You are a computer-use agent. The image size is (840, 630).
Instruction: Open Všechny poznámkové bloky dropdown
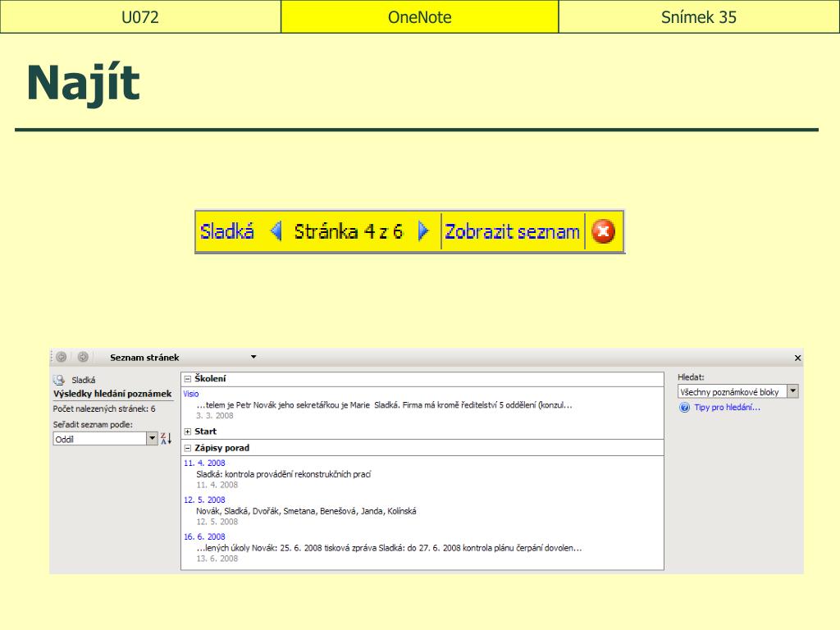pos(793,391)
